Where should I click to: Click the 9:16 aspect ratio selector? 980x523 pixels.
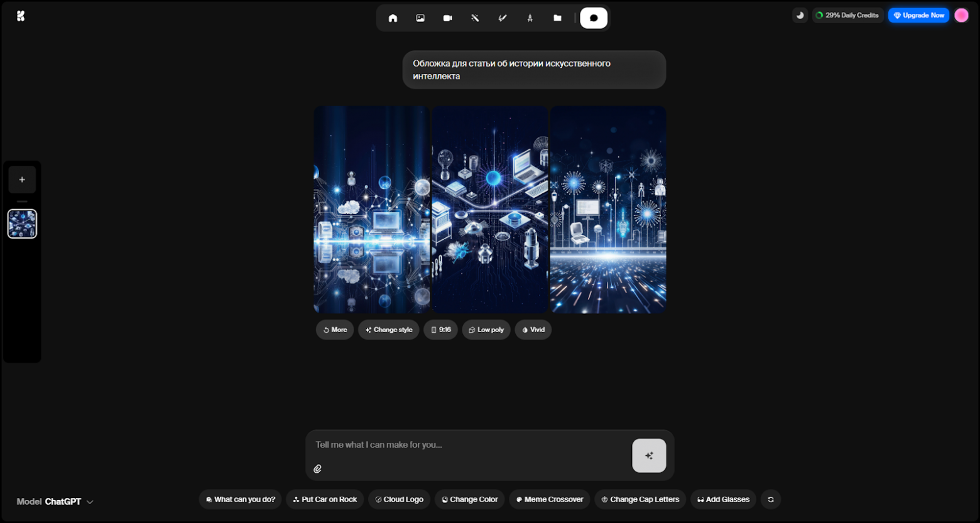click(440, 330)
